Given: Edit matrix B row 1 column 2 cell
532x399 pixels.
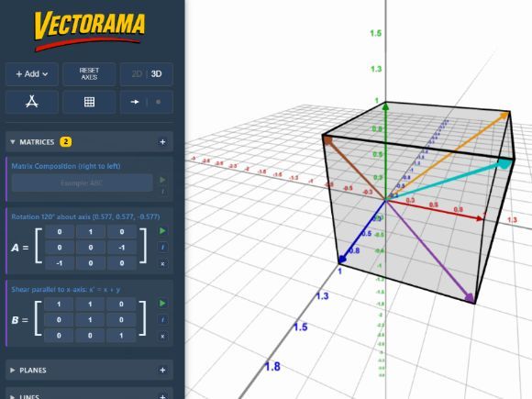Looking at the screenshot, I should [x=90, y=305].
